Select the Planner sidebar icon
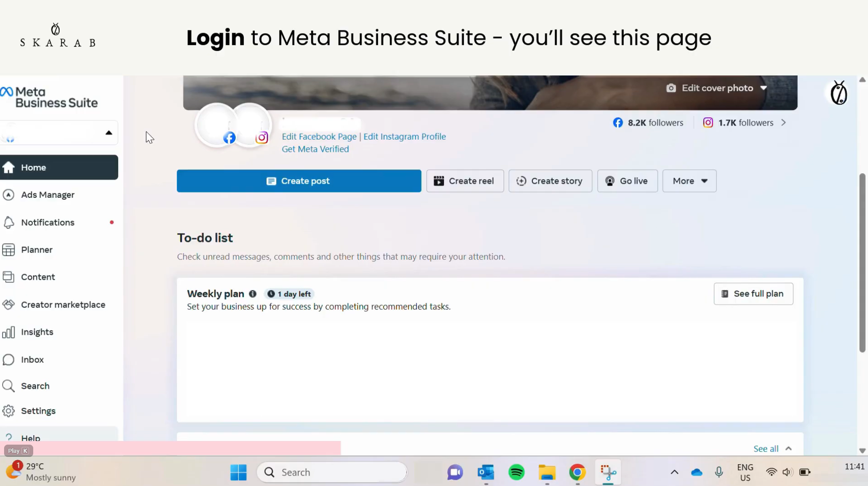This screenshot has width=868, height=486. tap(8, 250)
